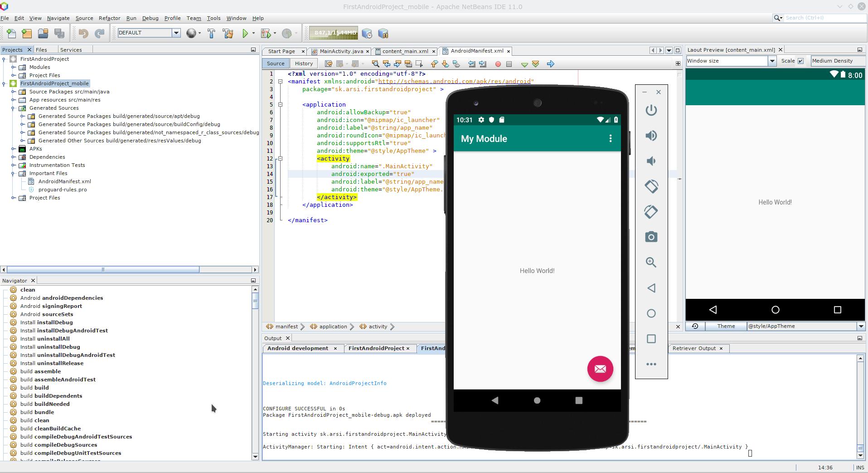Image resolution: width=868 pixels, height=473 pixels.
Task: Toggle highlight search in editor toolbar
Action: (x=408, y=64)
